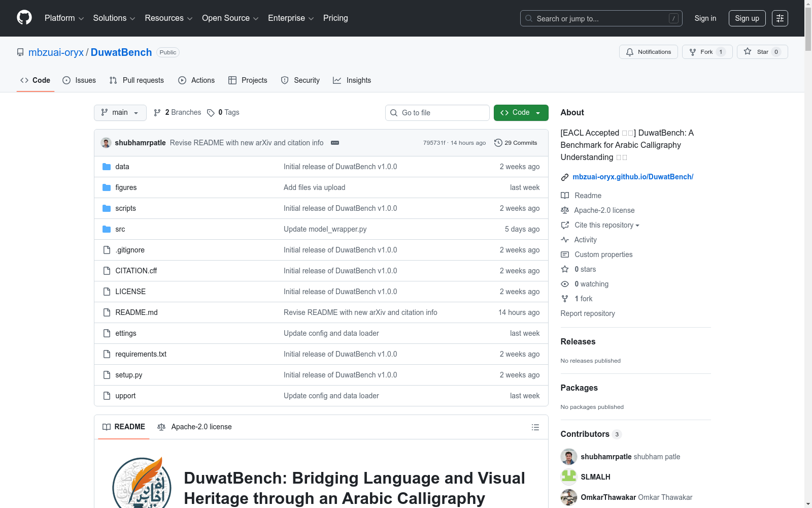This screenshot has width=812, height=508.
Task: Open the green Code dropdown button
Action: pos(521,113)
